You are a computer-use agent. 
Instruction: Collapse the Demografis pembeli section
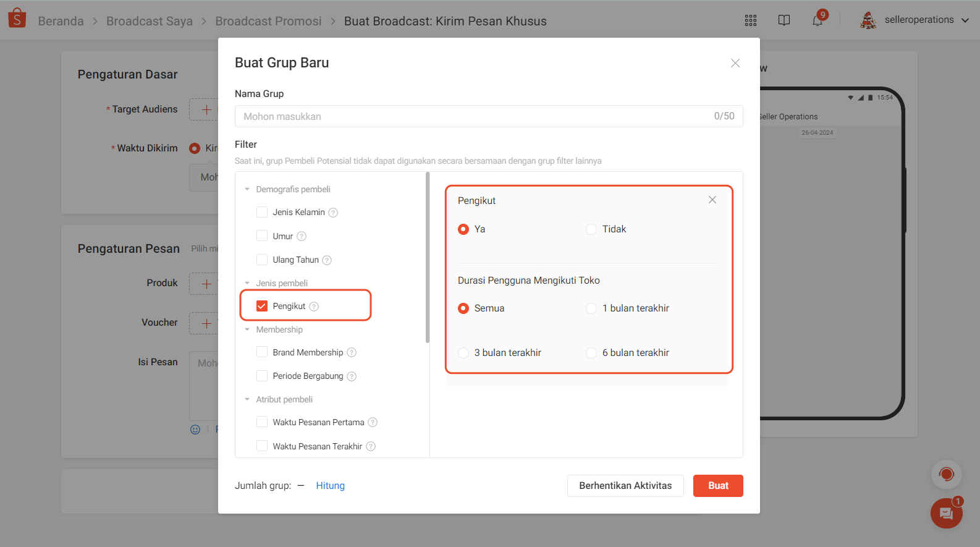pos(247,190)
